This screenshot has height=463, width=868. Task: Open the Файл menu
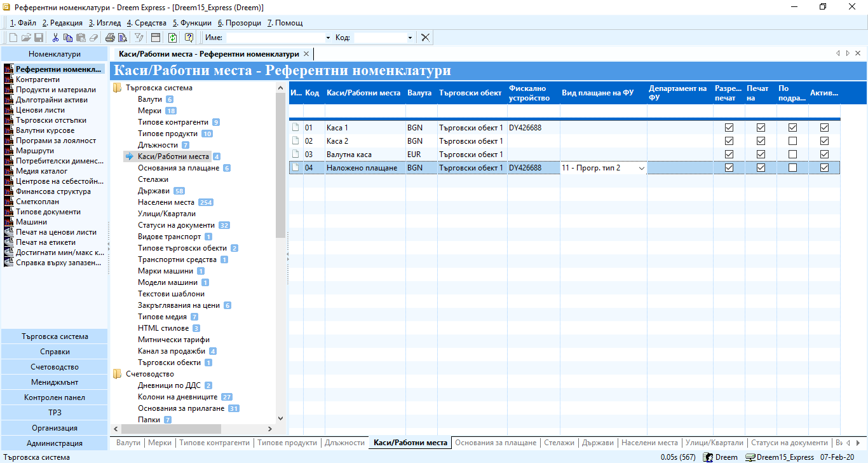(23, 23)
